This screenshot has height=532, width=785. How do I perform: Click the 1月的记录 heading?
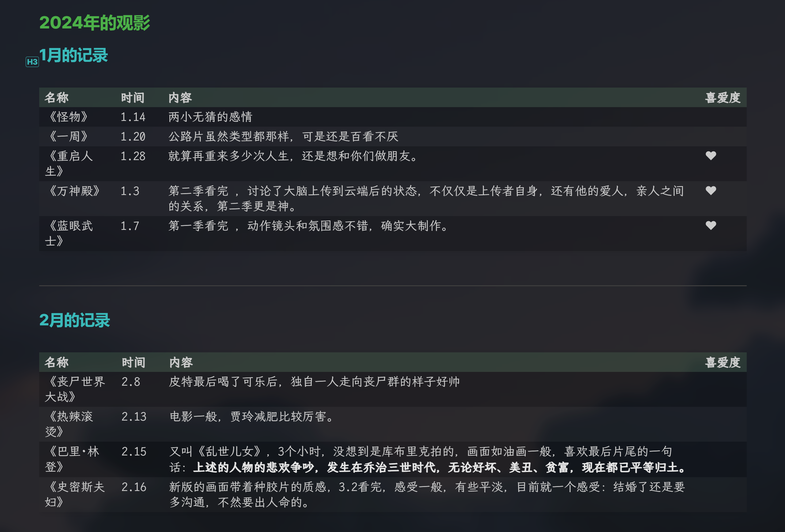point(74,55)
